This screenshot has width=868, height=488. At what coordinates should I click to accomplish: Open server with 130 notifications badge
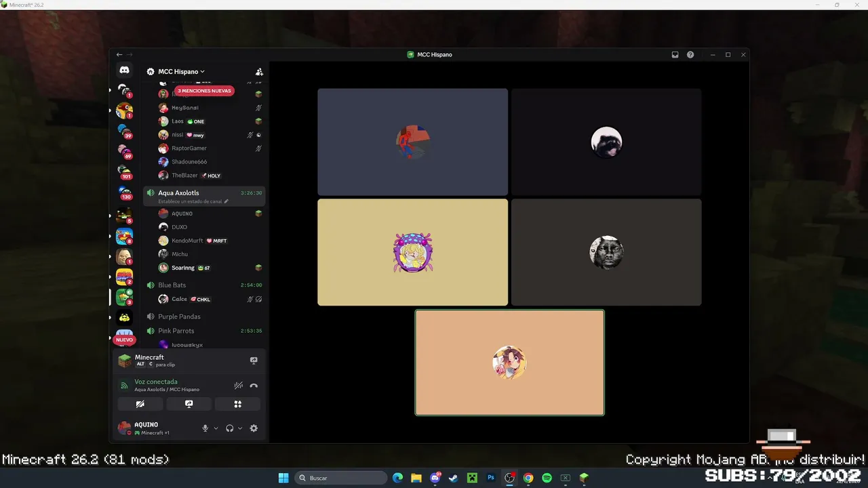pyautogui.click(x=124, y=194)
